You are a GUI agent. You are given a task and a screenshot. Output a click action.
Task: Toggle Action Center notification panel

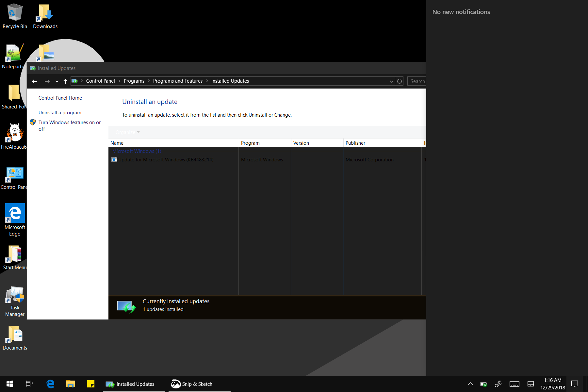click(575, 384)
